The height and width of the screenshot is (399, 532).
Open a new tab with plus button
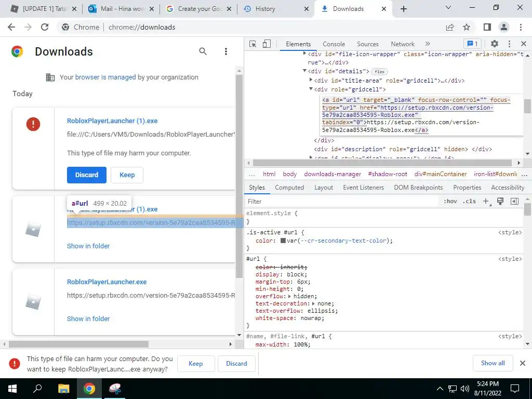coord(403,9)
